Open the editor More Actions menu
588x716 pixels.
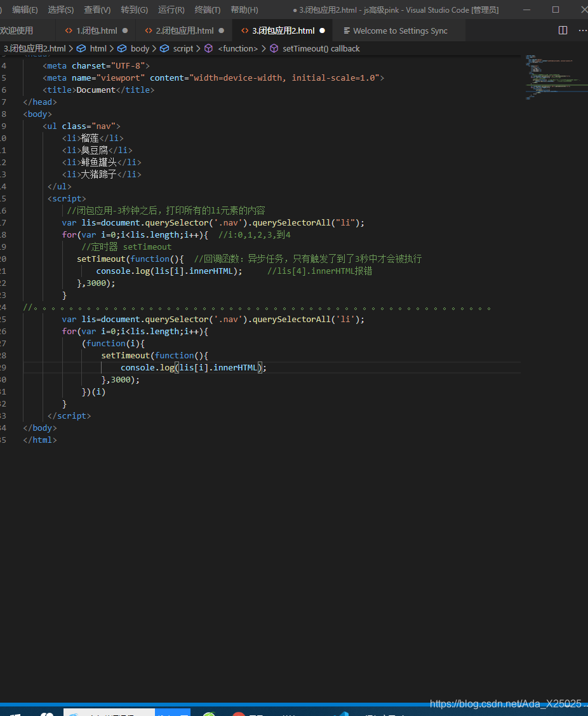tap(582, 30)
